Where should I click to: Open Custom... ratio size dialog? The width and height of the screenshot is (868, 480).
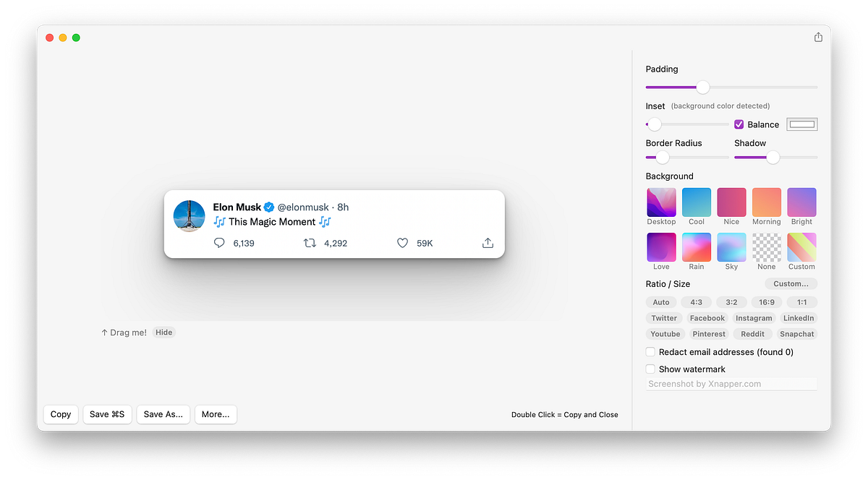(x=791, y=283)
